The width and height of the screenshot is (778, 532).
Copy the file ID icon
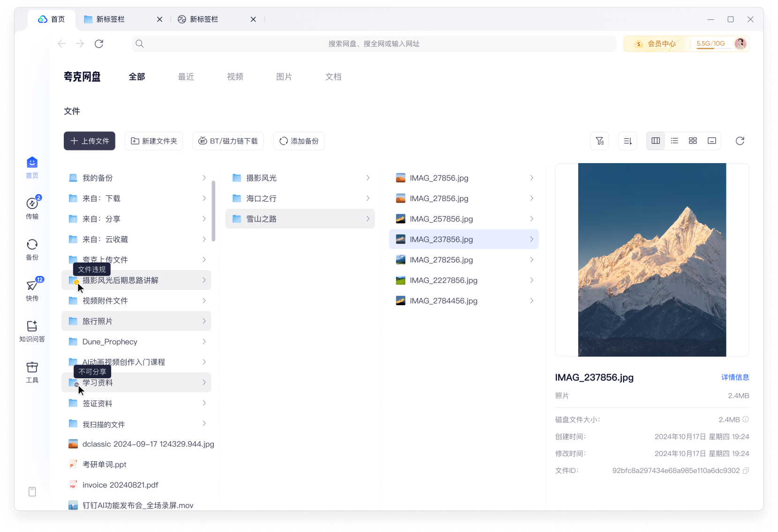[746, 471]
